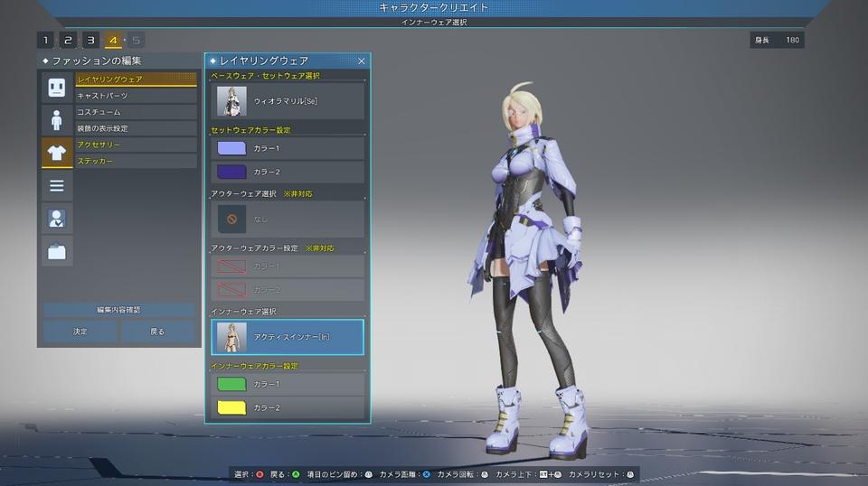Viewport: 868px width, 486px height.
Task: Close the レイヤリングウェア panel with X
Action: coord(362,61)
